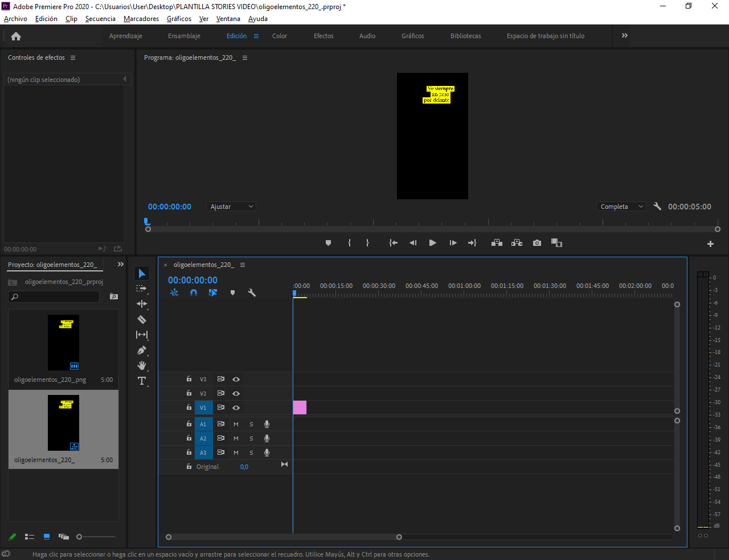Screen dimensions: 729x560
Task: Open Controles de efectos panel menu
Action: 73,57
